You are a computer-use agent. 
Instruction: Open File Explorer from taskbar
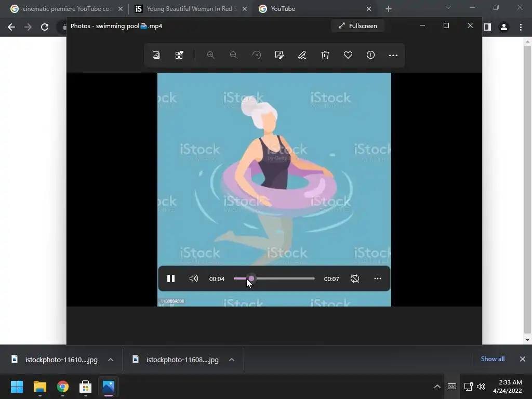click(x=39, y=387)
